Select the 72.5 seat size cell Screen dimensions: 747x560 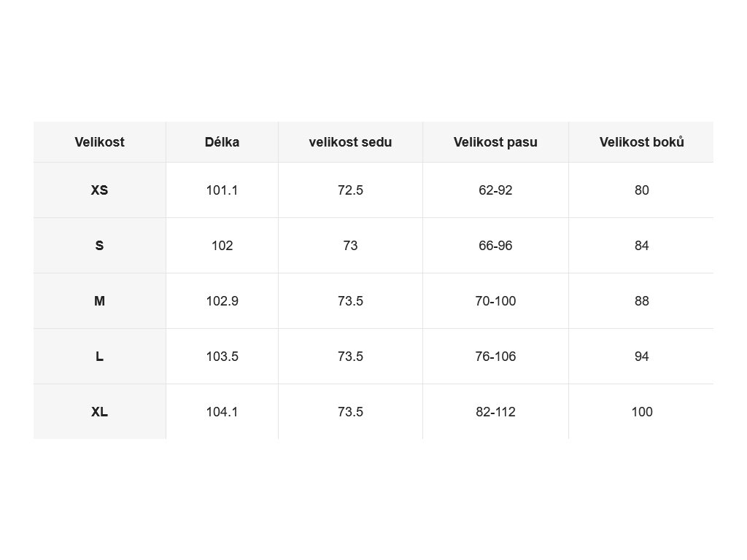coord(350,190)
